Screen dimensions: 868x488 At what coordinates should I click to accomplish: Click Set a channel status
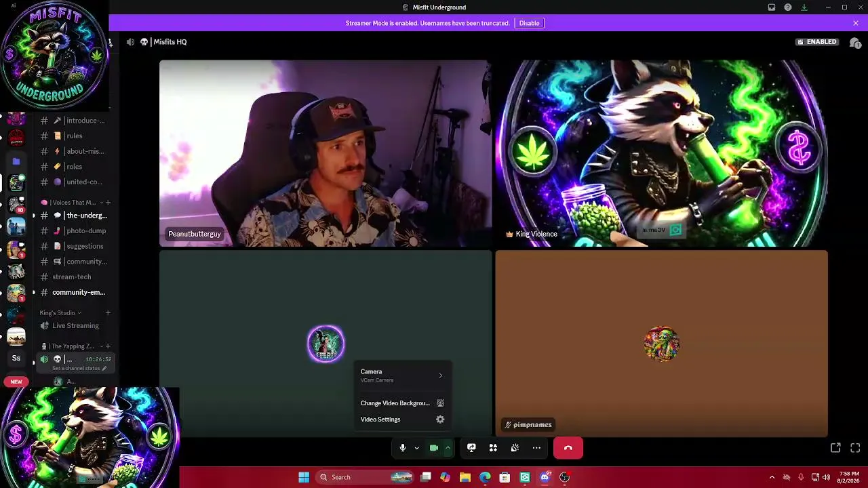click(x=76, y=369)
